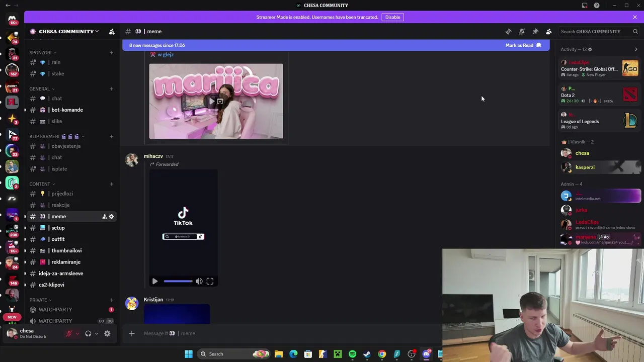Open the bot-komande channel
The image size is (644, 362).
click(72, 110)
